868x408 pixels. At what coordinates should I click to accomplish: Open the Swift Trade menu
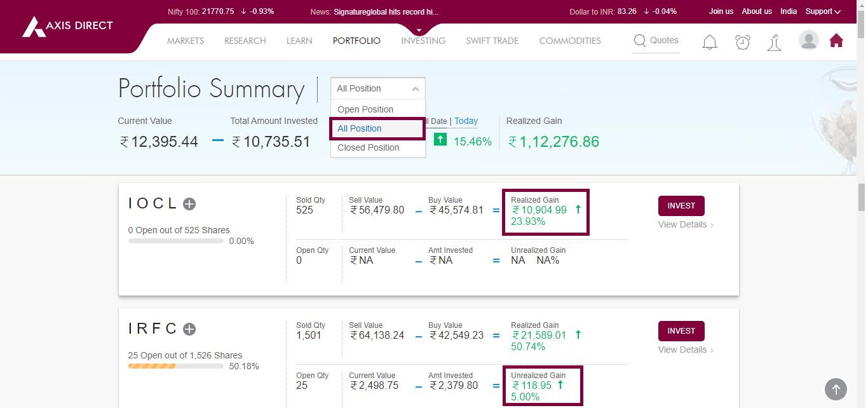tap(492, 41)
